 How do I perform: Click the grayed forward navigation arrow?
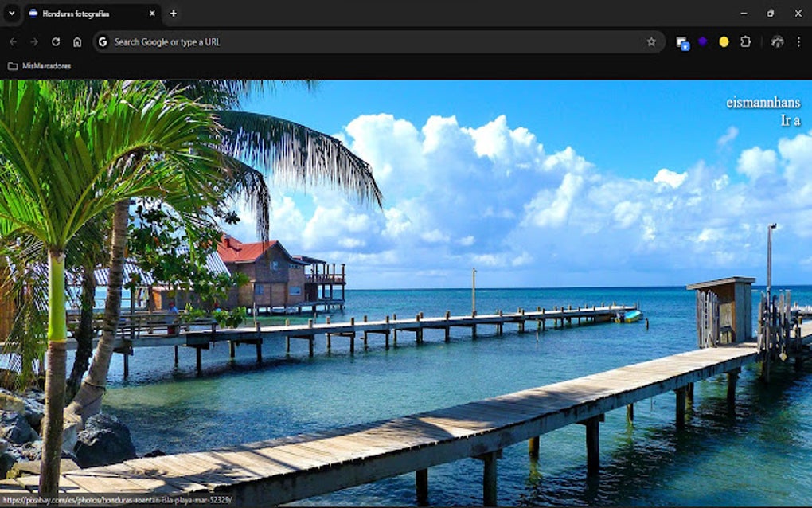33,41
